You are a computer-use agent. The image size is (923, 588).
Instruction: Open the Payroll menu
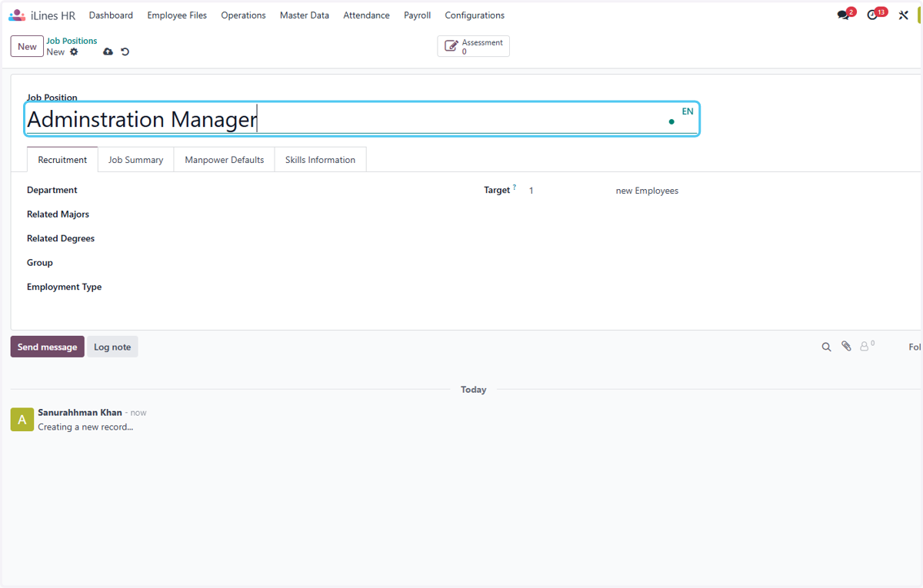[417, 15]
